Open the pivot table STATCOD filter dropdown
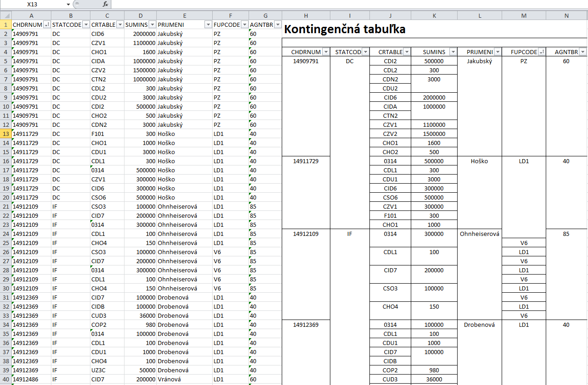 click(365, 52)
